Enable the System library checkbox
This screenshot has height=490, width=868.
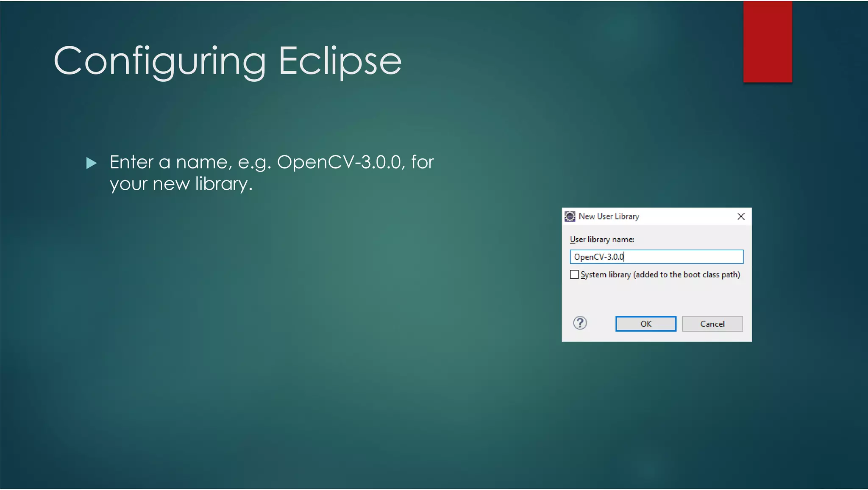pos(574,274)
